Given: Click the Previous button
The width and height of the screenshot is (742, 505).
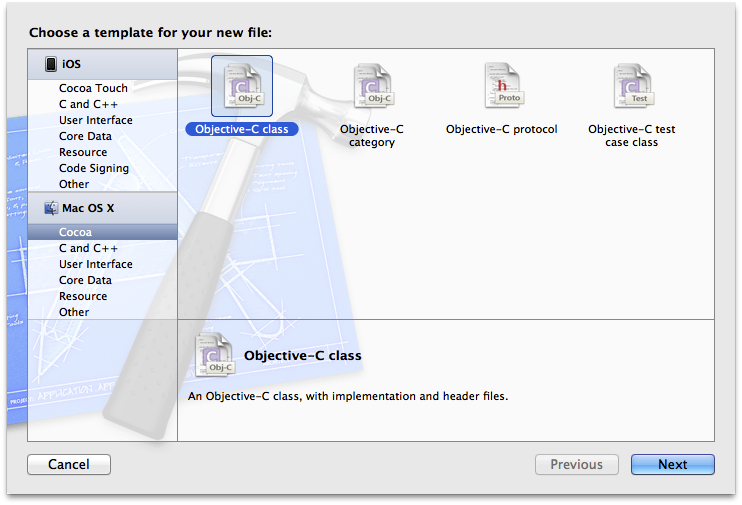Looking at the screenshot, I should (x=576, y=464).
